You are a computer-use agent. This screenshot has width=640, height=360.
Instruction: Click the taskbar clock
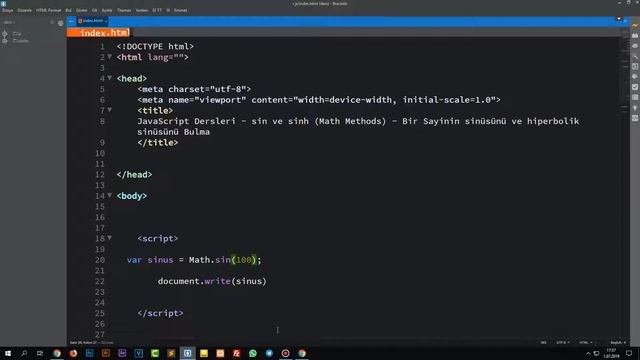click(x=611, y=353)
